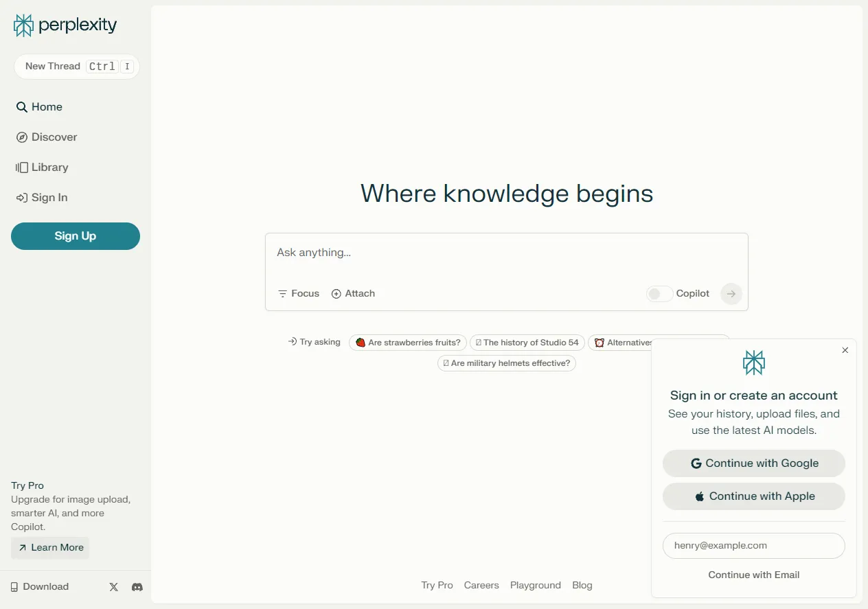
Task: Open the Careers footer link
Action: tap(481, 586)
